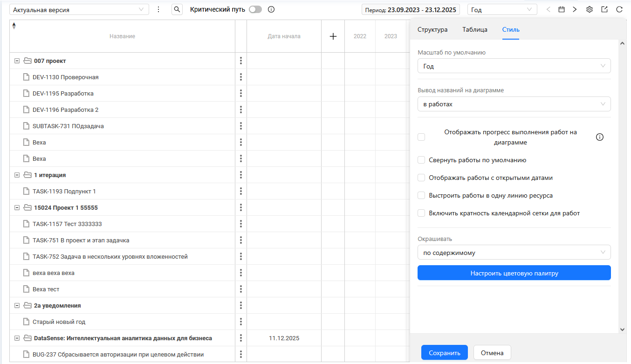Collapse the 007 проект folder
The height and width of the screenshot is (364, 631).
tap(17, 61)
